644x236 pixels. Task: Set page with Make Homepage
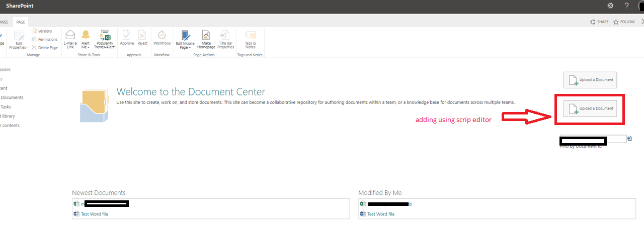click(206, 39)
